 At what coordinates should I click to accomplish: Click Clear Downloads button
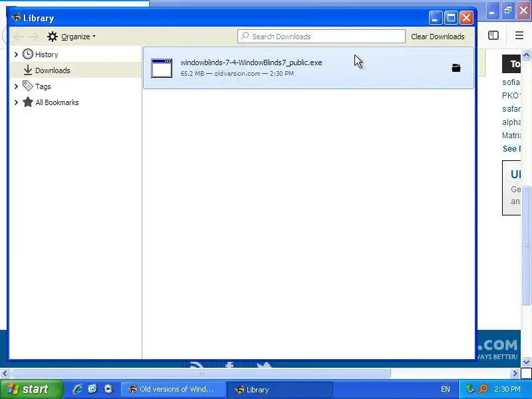coord(438,37)
